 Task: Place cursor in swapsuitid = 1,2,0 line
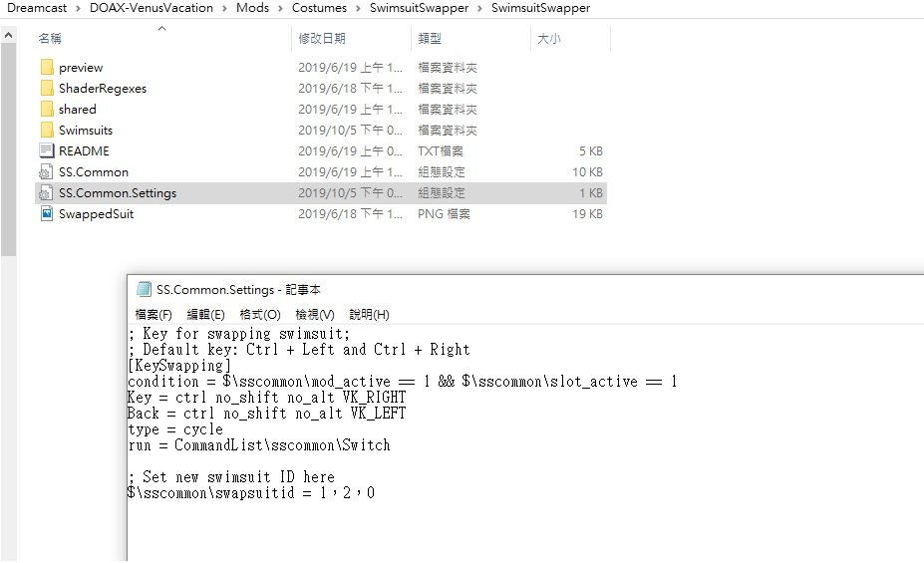click(251, 492)
